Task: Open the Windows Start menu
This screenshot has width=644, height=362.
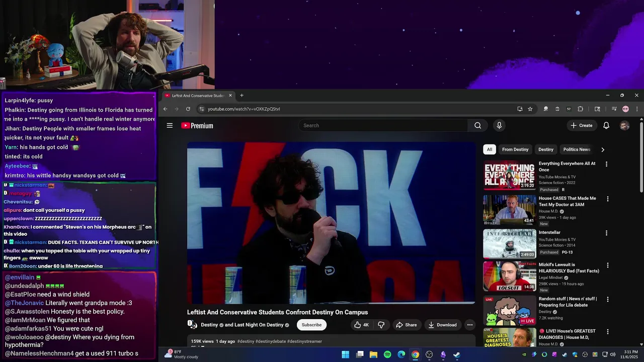Action: click(345, 354)
